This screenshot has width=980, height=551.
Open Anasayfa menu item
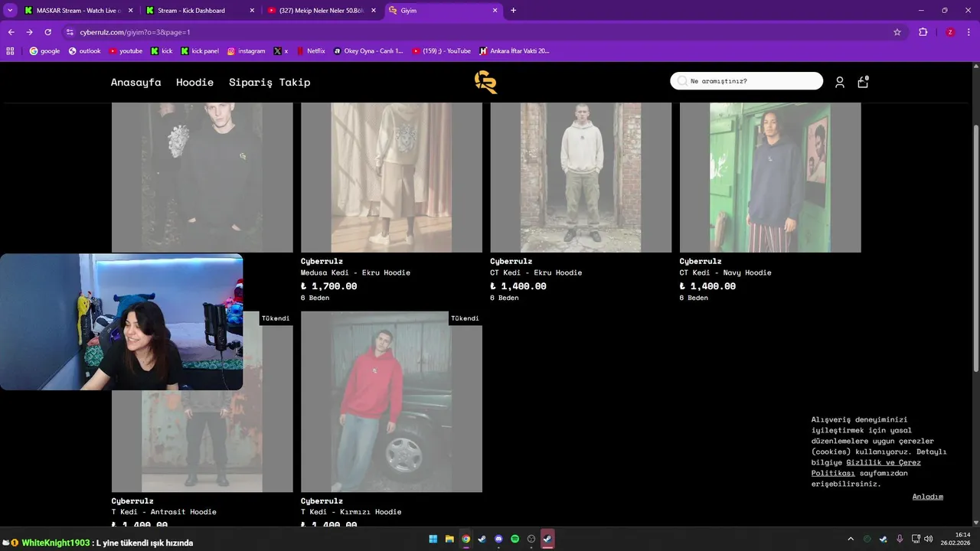click(x=136, y=82)
